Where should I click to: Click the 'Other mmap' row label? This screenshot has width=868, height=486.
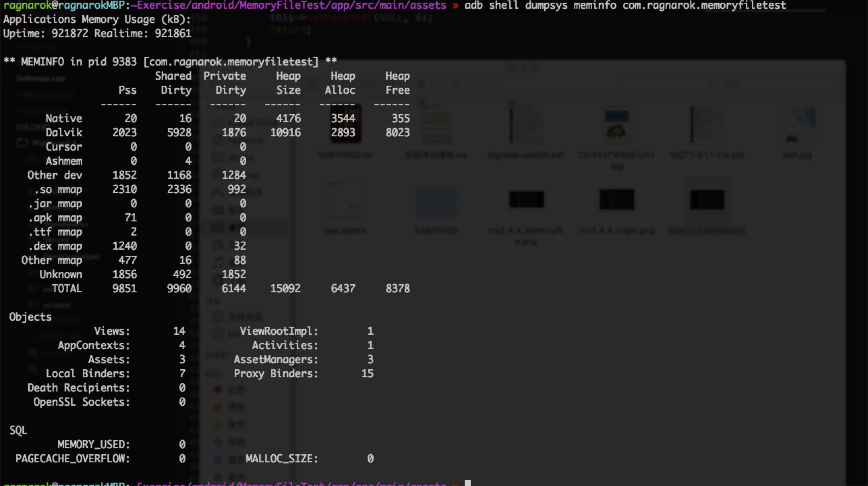(52, 260)
